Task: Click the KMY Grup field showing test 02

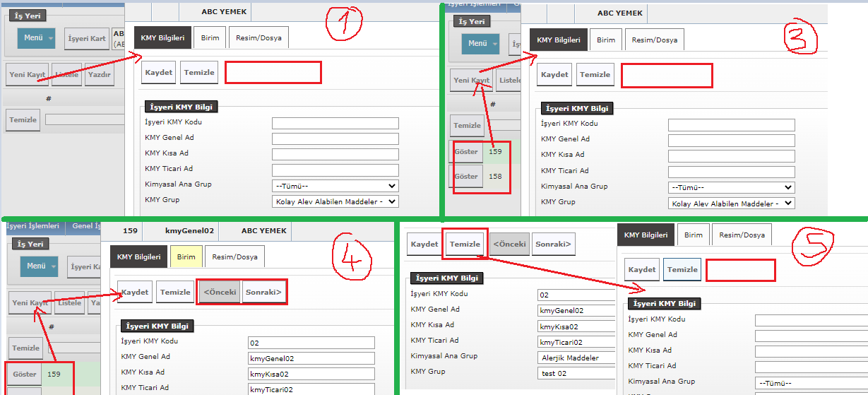Action: click(x=576, y=373)
